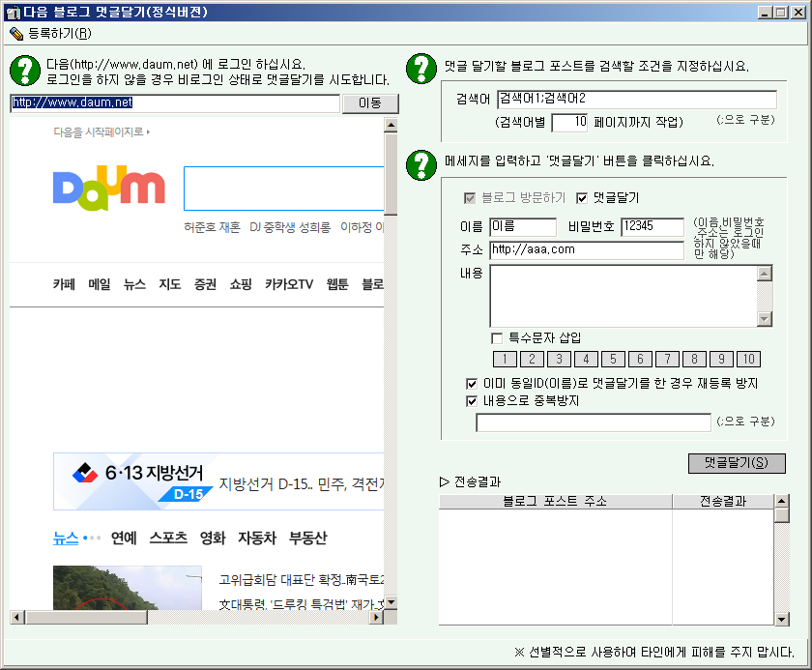
Task: Click the 등록하기 menu pencil icon
Action: pos(15,33)
